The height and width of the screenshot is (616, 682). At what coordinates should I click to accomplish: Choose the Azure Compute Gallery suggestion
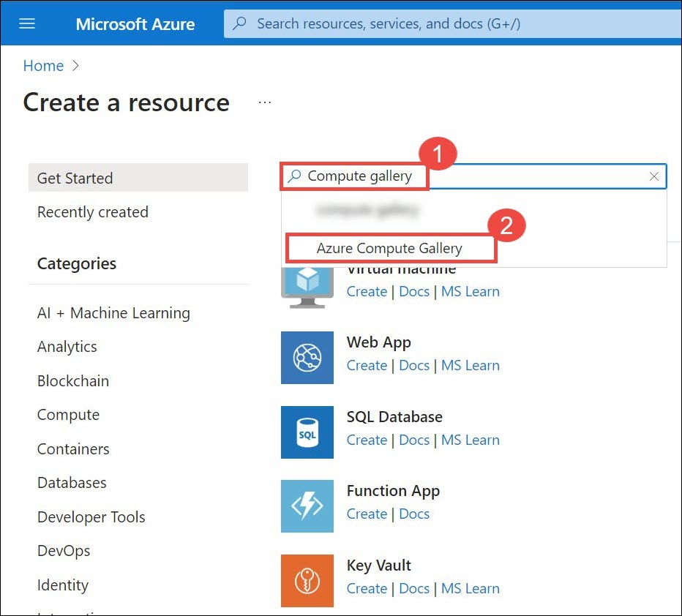[389, 248]
